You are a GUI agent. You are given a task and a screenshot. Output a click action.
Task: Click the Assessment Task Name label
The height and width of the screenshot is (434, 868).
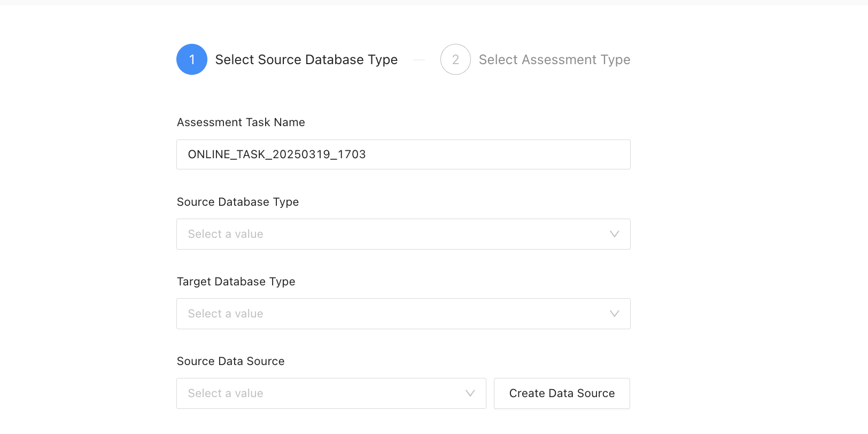click(241, 122)
